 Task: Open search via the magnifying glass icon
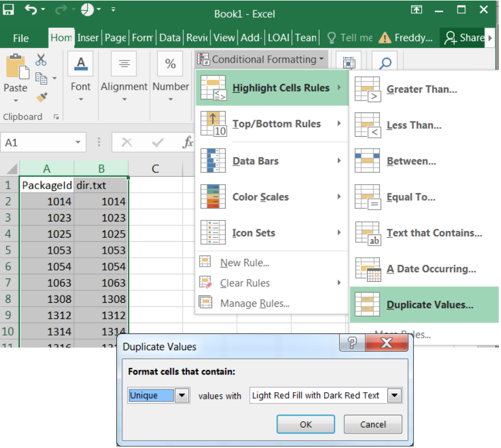[x=385, y=62]
